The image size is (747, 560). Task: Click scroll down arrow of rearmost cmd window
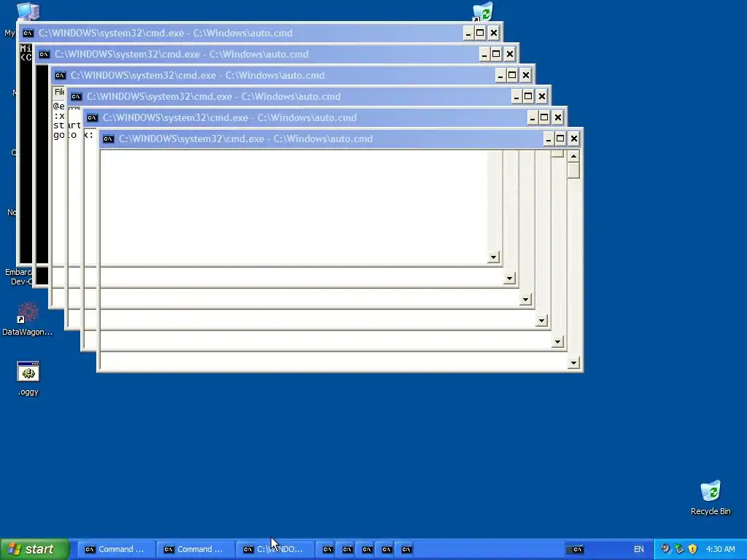(x=493, y=257)
